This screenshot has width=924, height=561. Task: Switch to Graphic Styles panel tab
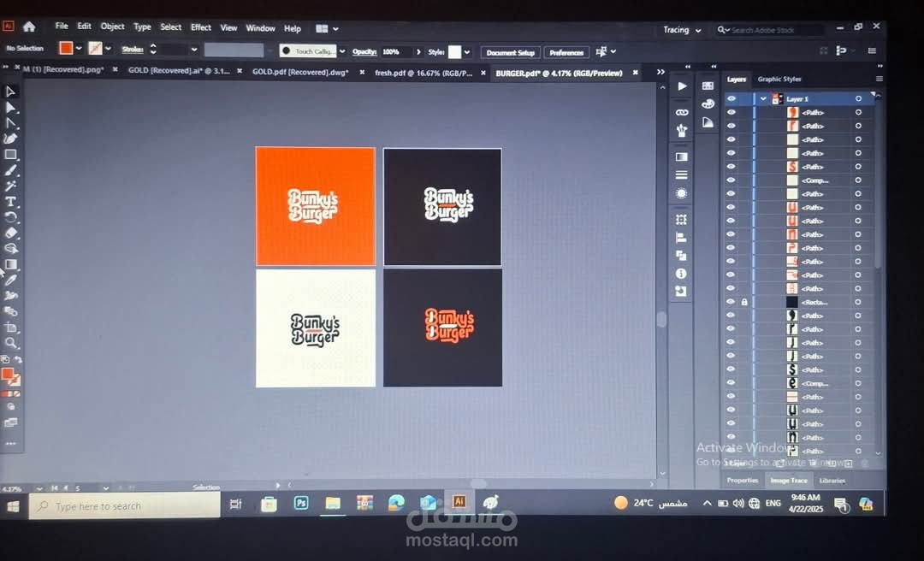point(779,79)
